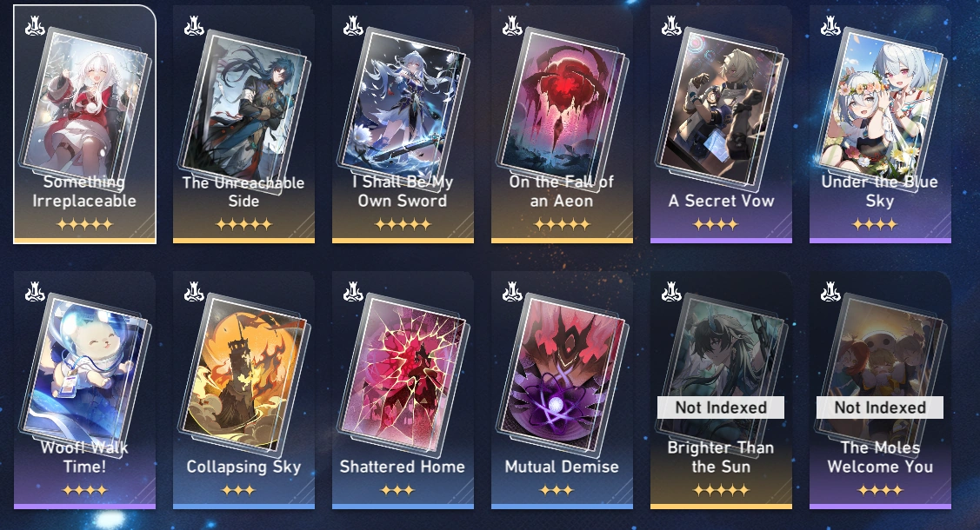Click path icon on Shattered Home card

click(x=353, y=292)
